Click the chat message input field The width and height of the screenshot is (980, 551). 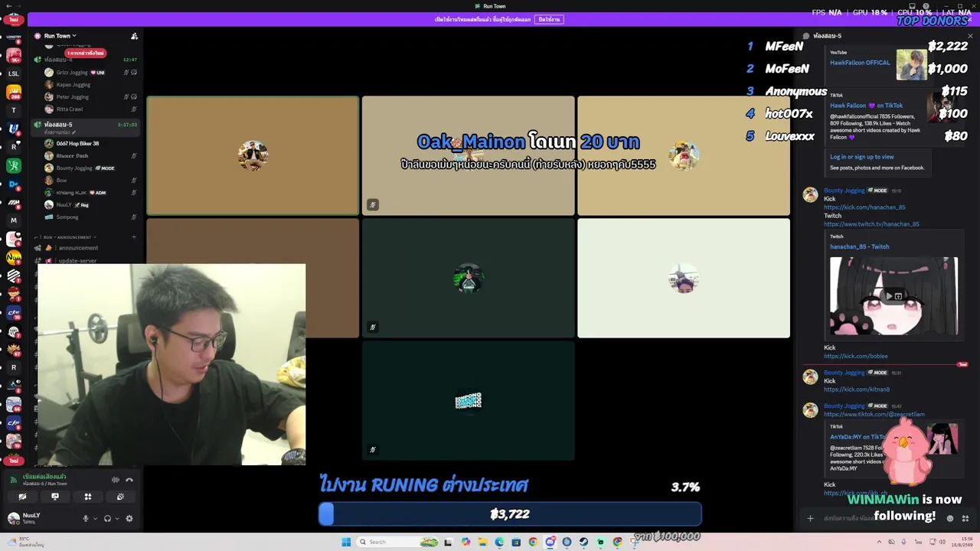pyautogui.click(x=880, y=518)
